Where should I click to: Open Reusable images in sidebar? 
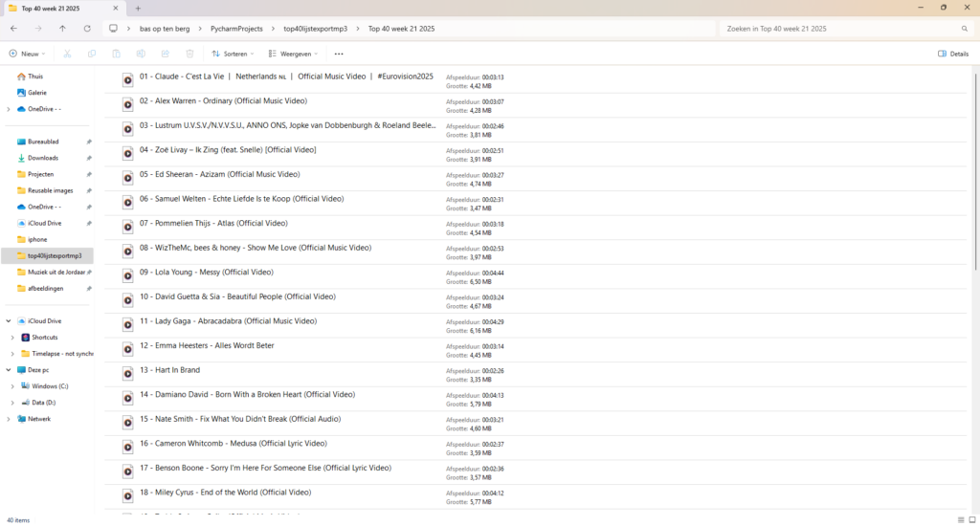click(50, 190)
